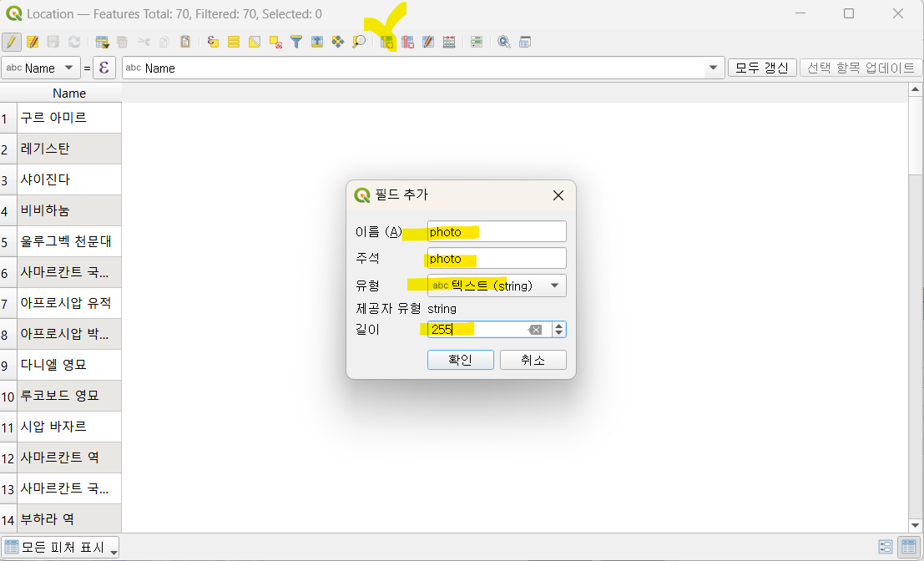This screenshot has width=924, height=561.
Task: Select the cell 아프로시압 유적
Action: [69, 303]
